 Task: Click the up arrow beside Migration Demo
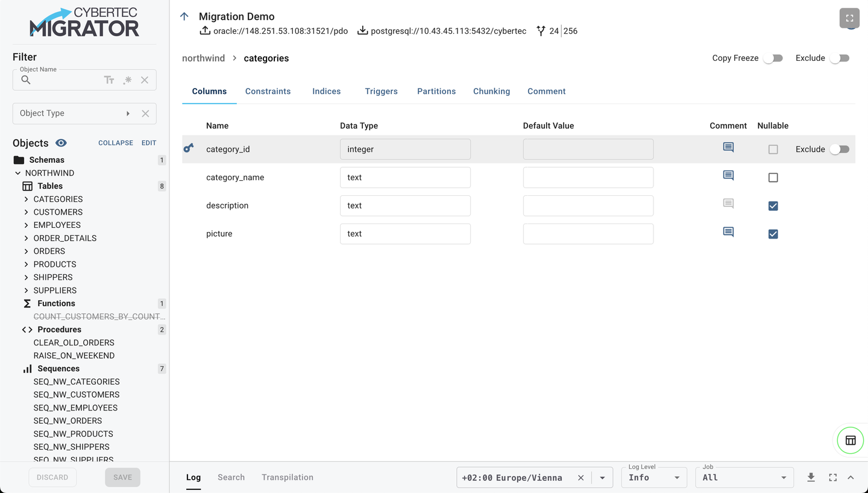point(184,16)
